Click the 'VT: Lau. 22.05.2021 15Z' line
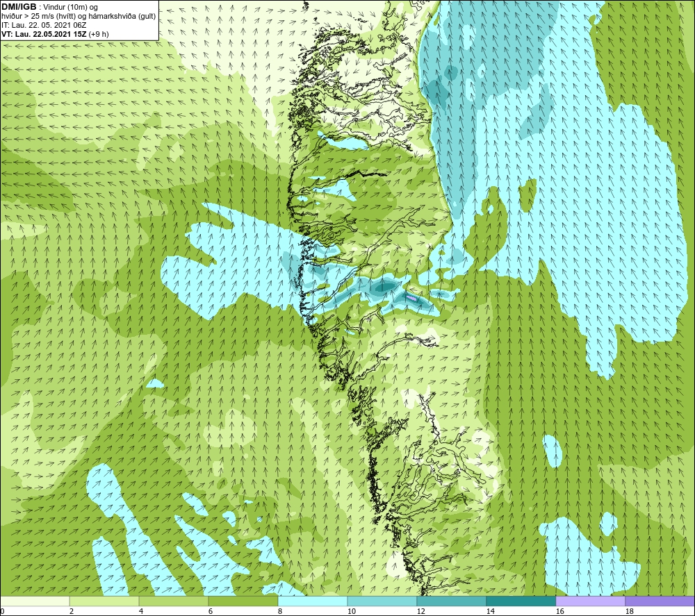The height and width of the screenshot is (616, 695). pyautogui.click(x=44, y=33)
